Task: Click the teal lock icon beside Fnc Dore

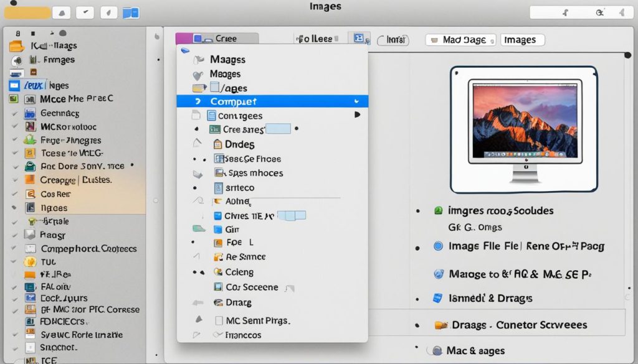Action: [30, 166]
